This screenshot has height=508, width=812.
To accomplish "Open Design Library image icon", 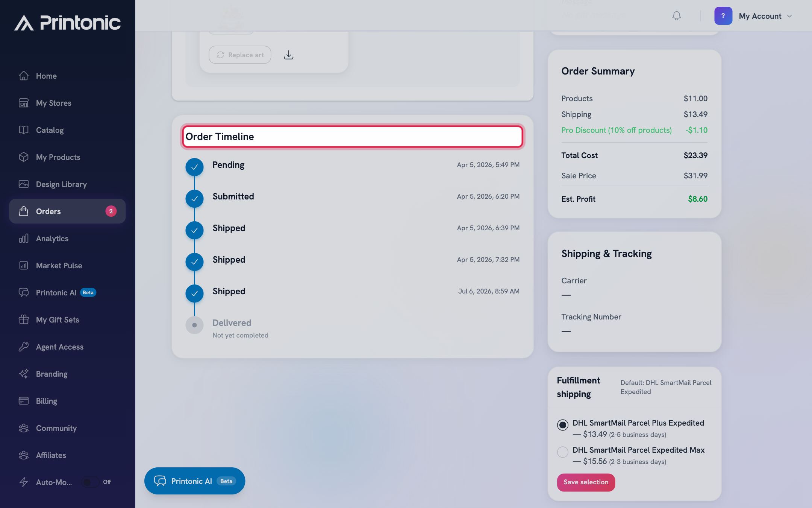I will coord(24,184).
